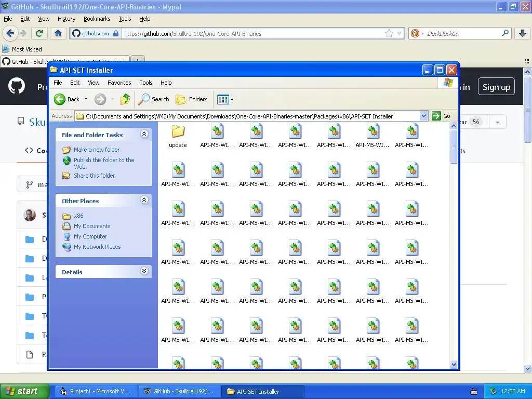
Task: Click the GitHub octocat logo on the page
Action: tap(17, 86)
